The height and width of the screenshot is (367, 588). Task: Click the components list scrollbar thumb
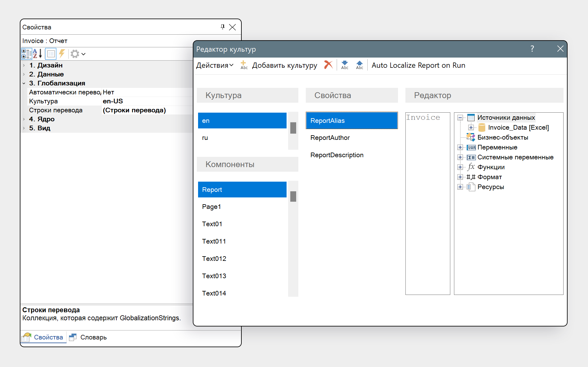tap(293, 196)
